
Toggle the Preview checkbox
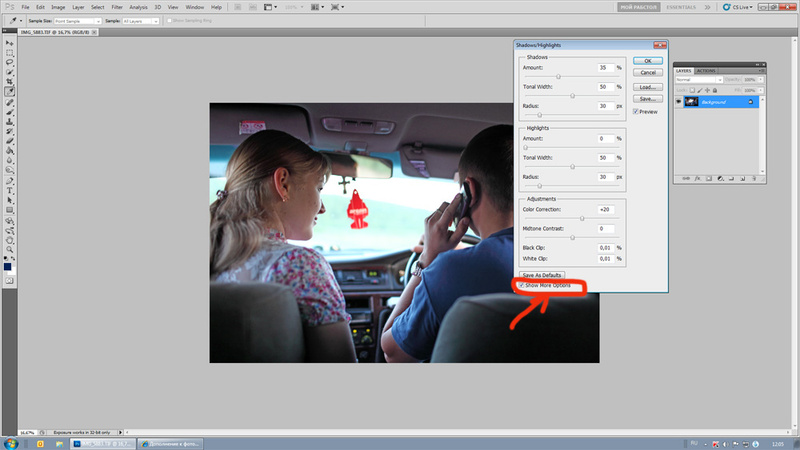(x=635, y=112)
